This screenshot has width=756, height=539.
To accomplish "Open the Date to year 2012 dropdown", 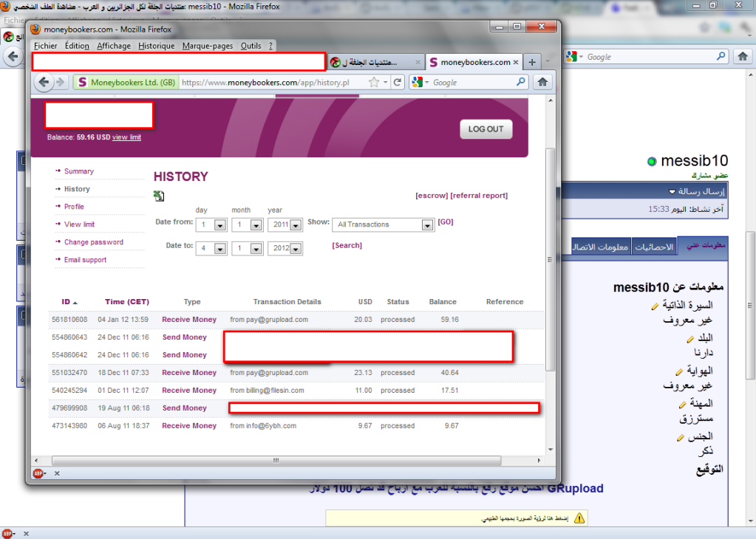I will pyautogui.click(x=296, y=249).
